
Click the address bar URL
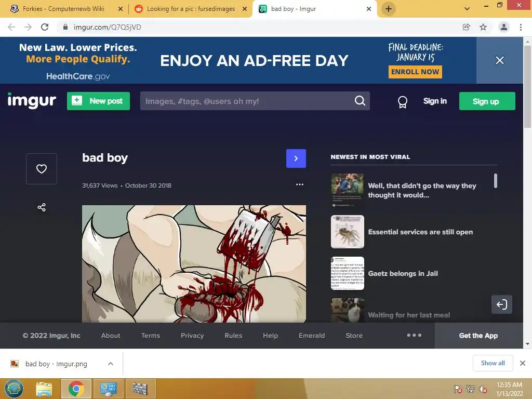(107, 27)
